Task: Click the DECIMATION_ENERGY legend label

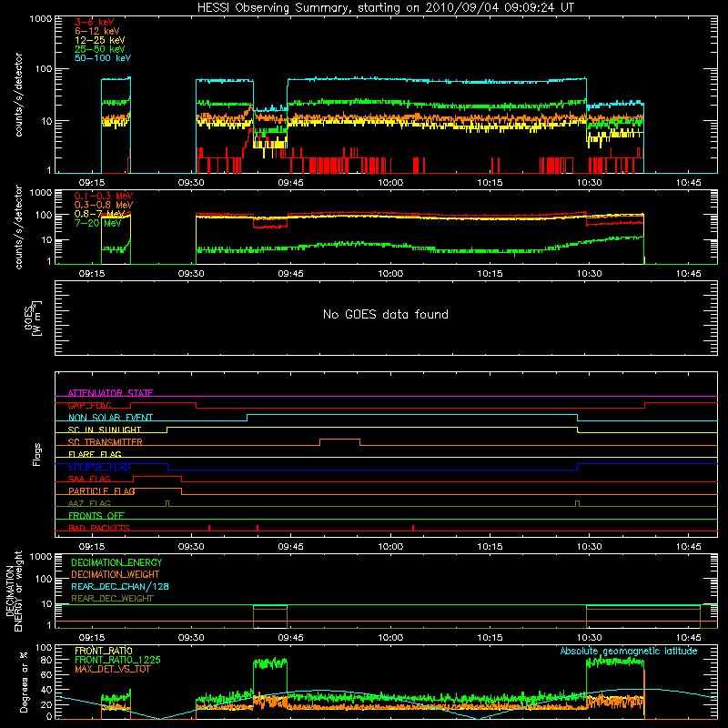Action: [116, 562]
